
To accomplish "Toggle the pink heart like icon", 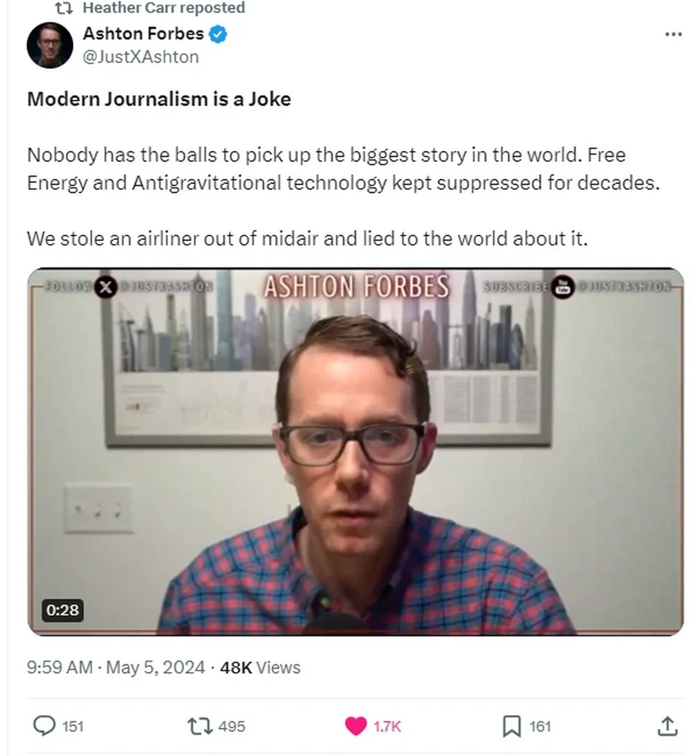I will [x=356, y=726].
